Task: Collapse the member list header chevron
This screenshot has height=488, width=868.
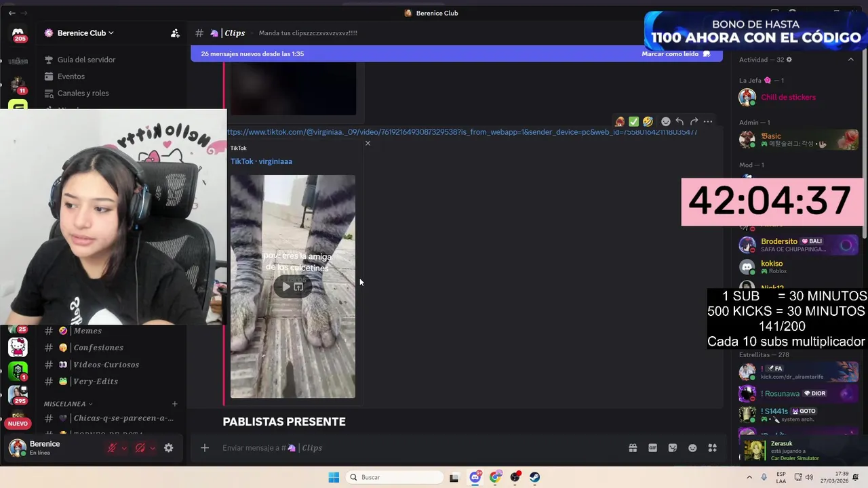Action: (x=850, y=60)
